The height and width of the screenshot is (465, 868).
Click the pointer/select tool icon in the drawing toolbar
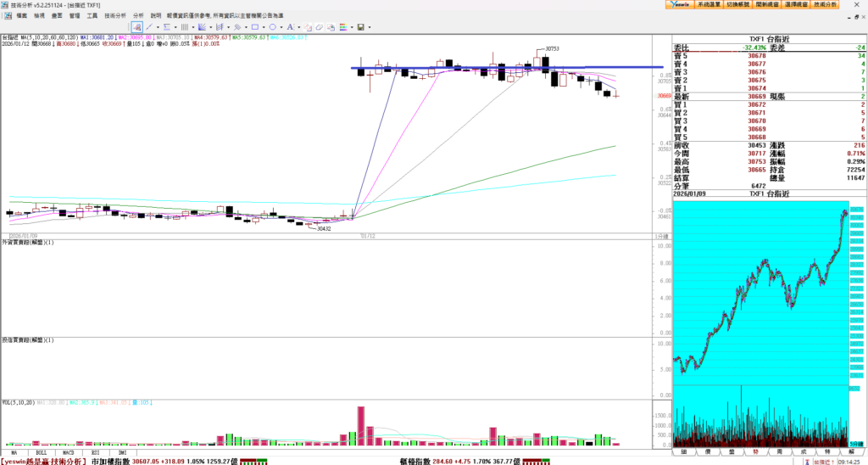pyautogui.click(x=137, y=27)
